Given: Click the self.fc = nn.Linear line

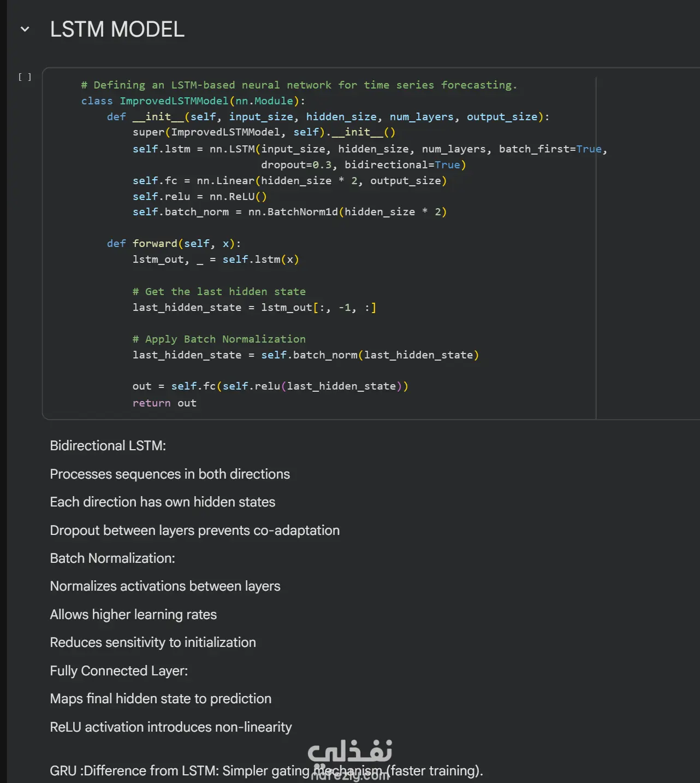Looking at the screenshot, I should point(289,181).
